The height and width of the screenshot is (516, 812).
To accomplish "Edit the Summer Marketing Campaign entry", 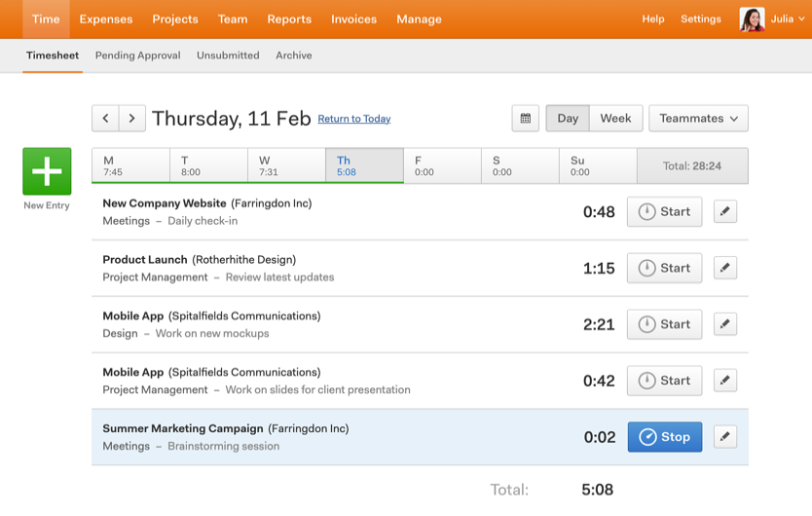I will [x=724, y=437].
